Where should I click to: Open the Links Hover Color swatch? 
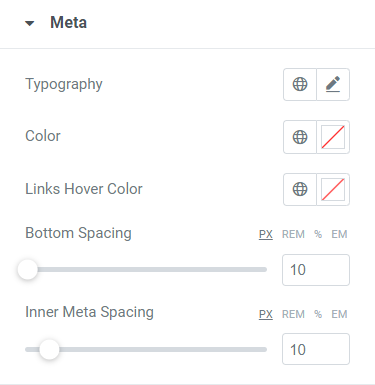tap(333, 189)
